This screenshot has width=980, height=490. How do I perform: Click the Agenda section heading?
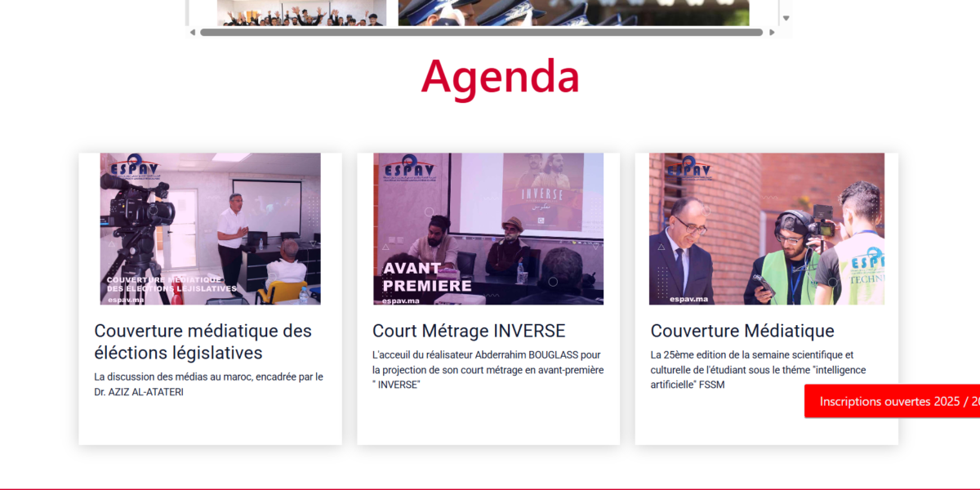[500, 77]
